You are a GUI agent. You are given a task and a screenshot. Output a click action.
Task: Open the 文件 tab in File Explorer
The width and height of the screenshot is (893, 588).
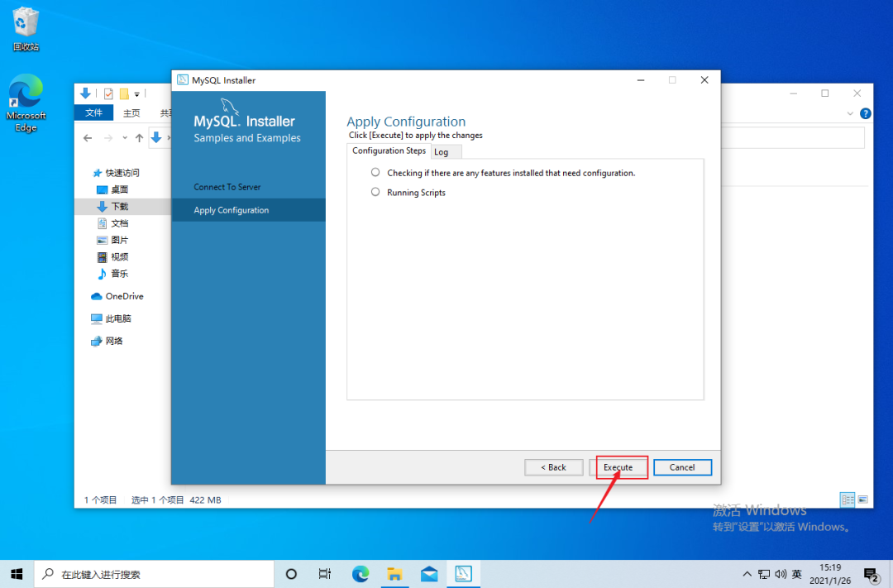tap(94, 112)
